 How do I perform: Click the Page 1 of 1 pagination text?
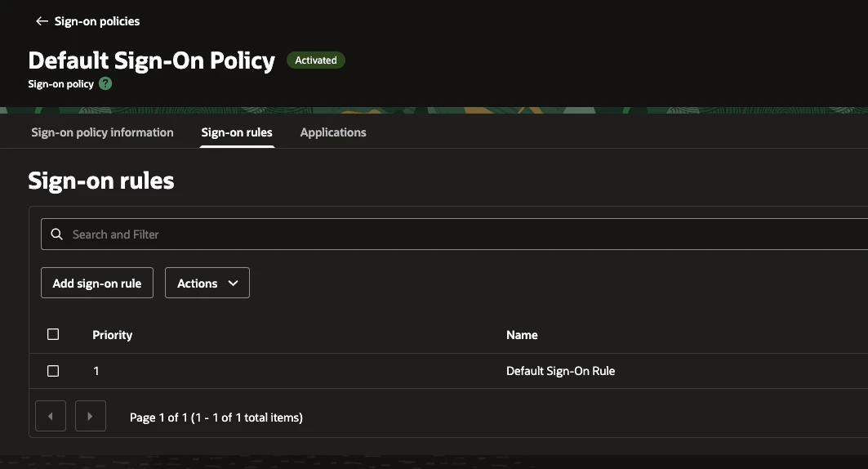pyautogui.click(x=216, y=418)
